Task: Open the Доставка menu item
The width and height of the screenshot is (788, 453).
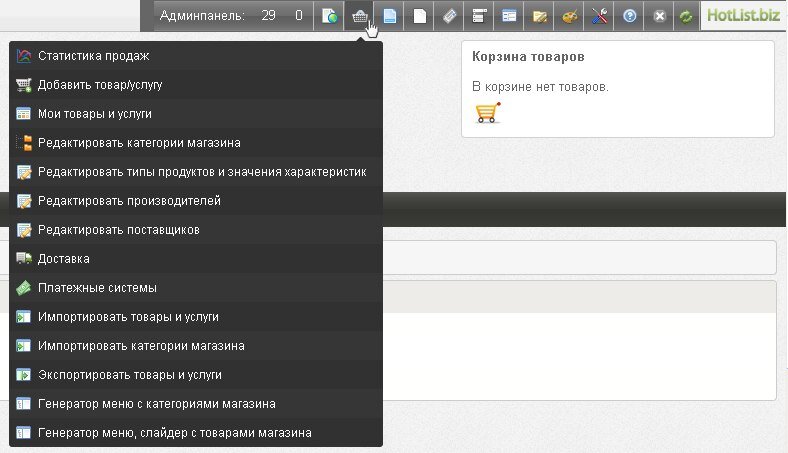Action: (63, 259)
